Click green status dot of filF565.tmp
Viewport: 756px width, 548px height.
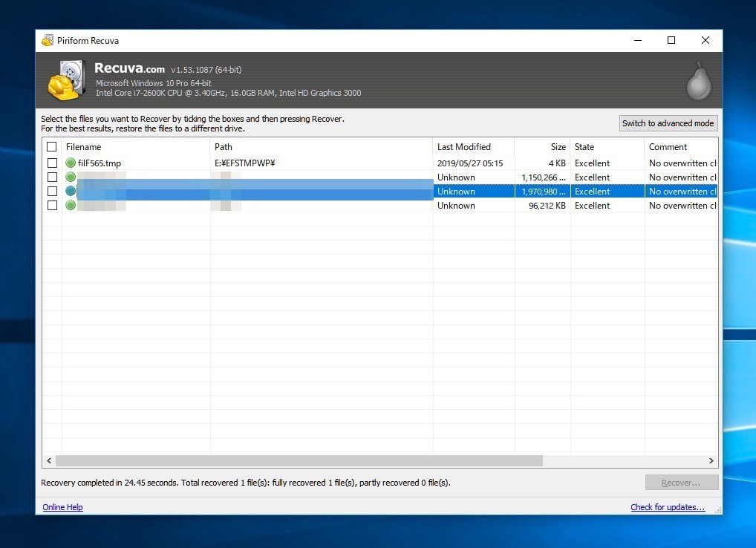pos(71,163)
